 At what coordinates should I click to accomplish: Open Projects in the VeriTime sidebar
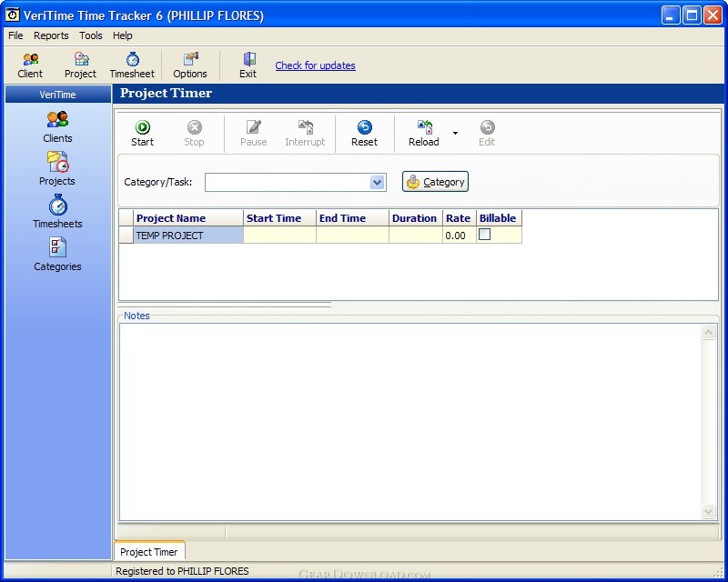tap(57, 169)
